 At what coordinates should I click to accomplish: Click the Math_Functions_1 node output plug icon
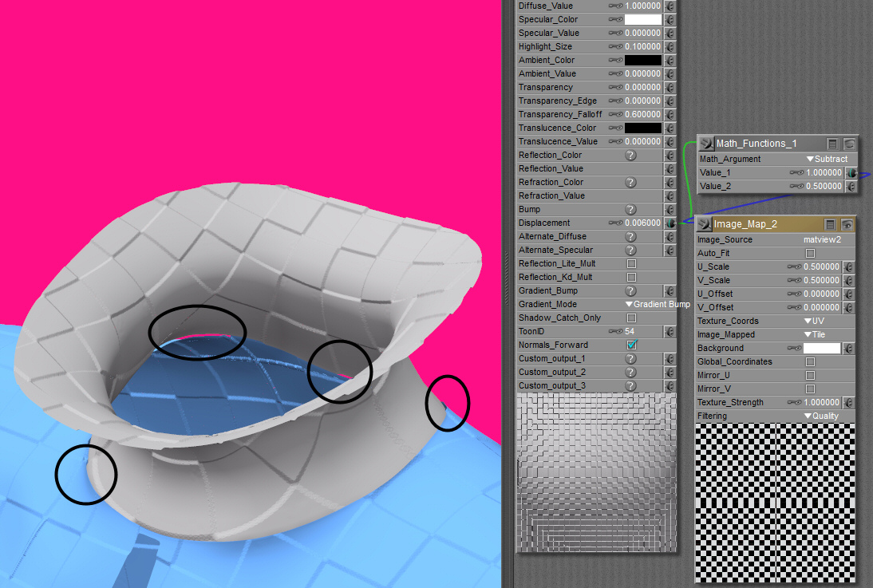705,144
